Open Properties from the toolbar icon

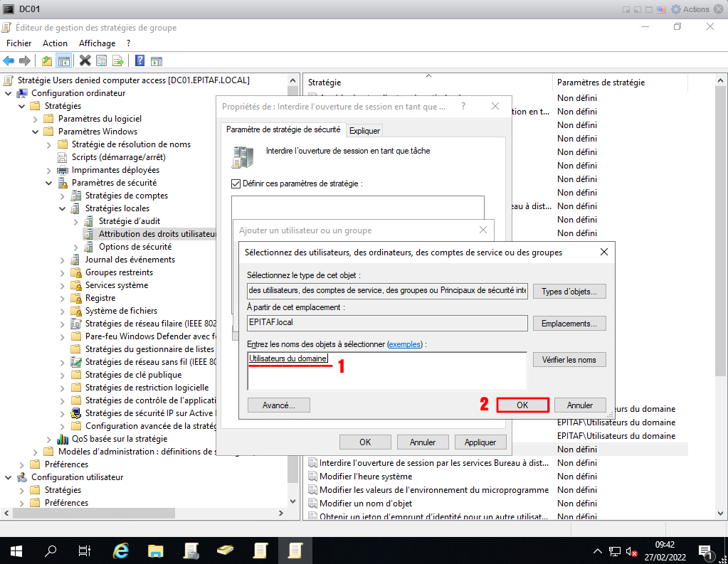[x=102, y=61]
